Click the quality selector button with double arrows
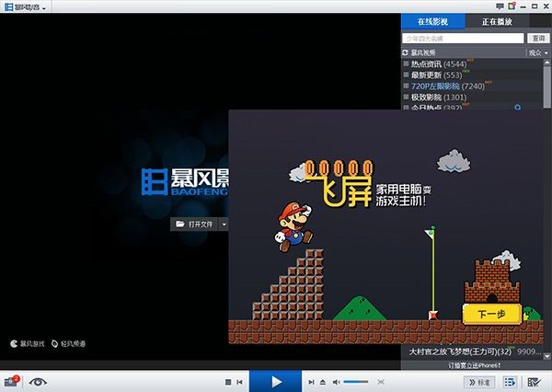Screen dimensions: 552x392 pyautogui.click(x=479, y=382)
